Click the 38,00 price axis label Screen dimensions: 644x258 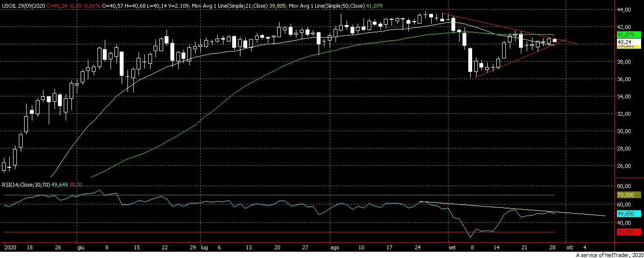pos(624,62)
